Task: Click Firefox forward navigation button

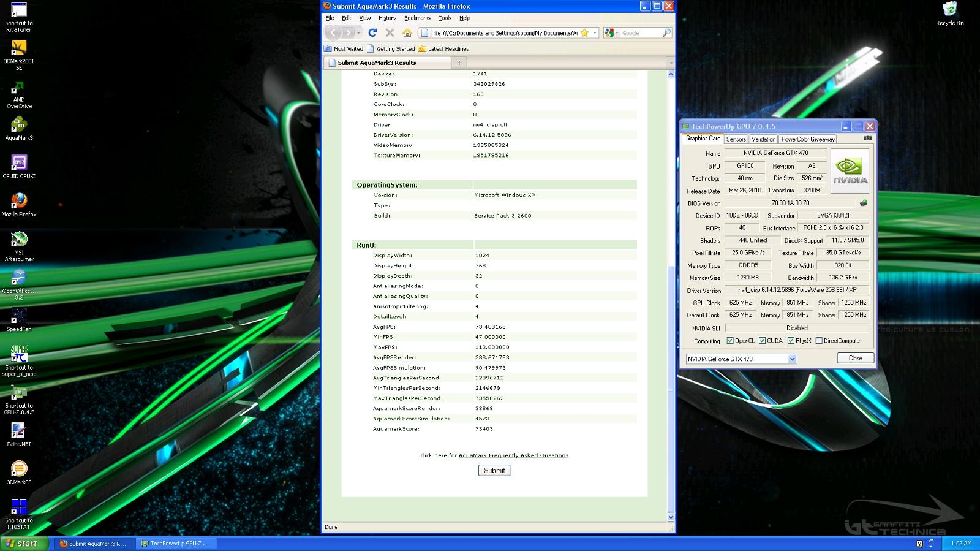Action: point(348,33)
